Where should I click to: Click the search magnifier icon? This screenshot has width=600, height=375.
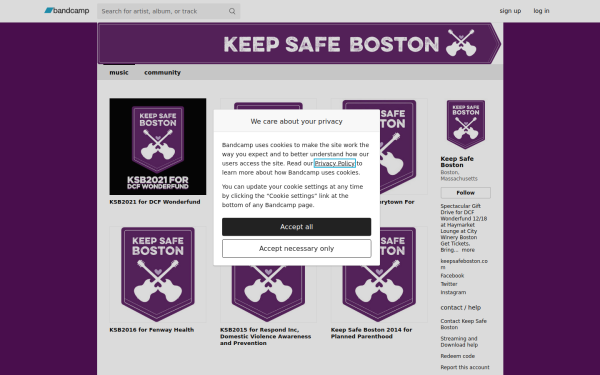[232, 11]
